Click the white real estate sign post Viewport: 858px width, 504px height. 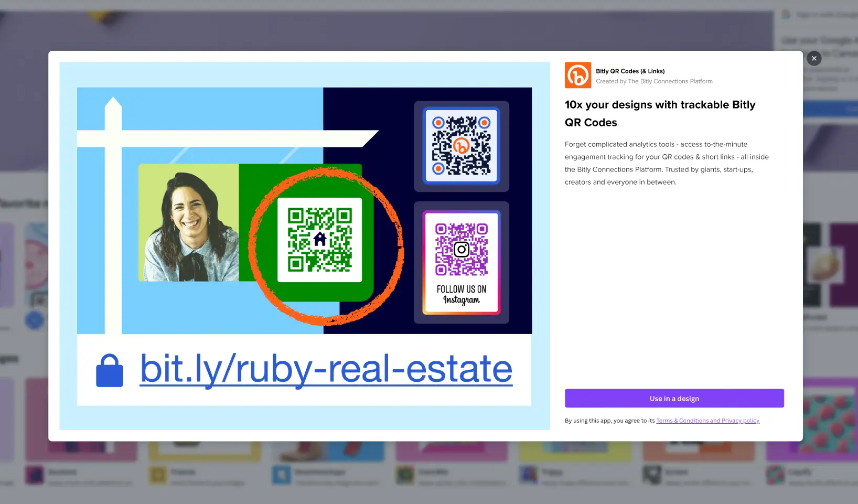[113, 220]
